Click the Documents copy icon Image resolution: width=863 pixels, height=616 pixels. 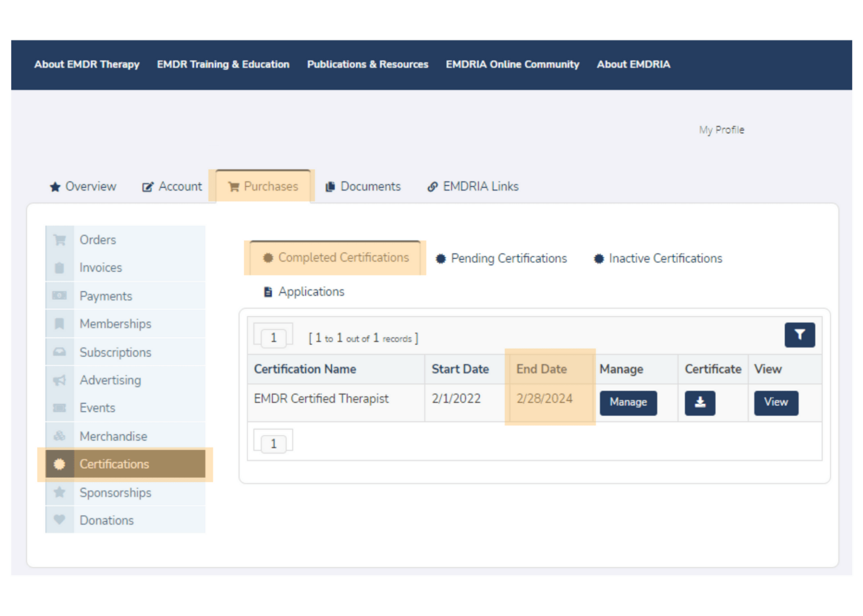click(x=330, y=187)
